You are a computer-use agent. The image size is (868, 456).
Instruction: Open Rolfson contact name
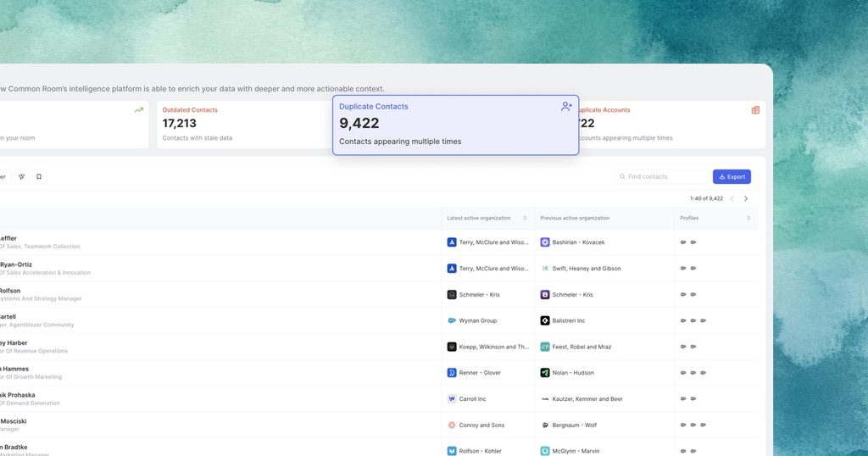pos(10,291)
